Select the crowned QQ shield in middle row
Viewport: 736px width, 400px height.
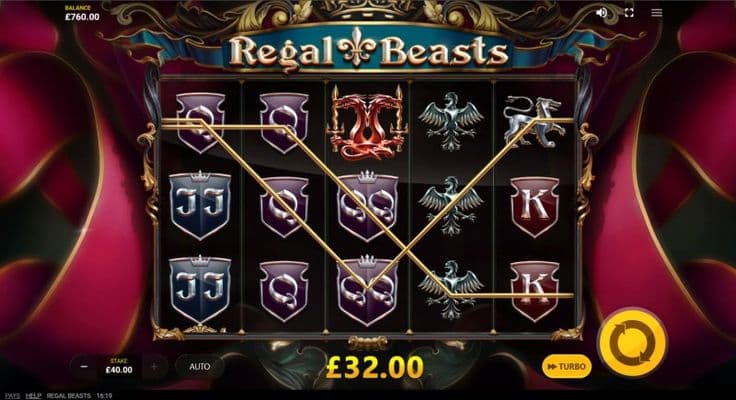[x=367, y=206]
